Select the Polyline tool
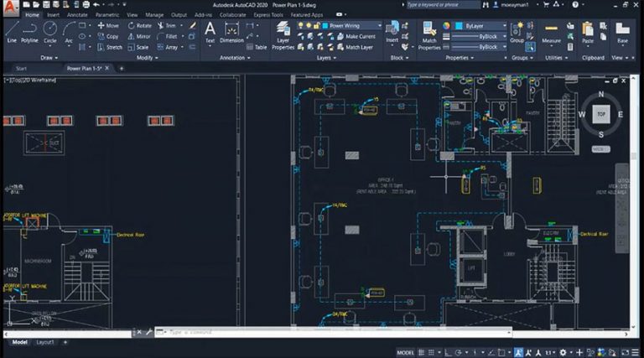Image resolution: width=644 pixels, height=358 pixels. [x=29, y=33]
